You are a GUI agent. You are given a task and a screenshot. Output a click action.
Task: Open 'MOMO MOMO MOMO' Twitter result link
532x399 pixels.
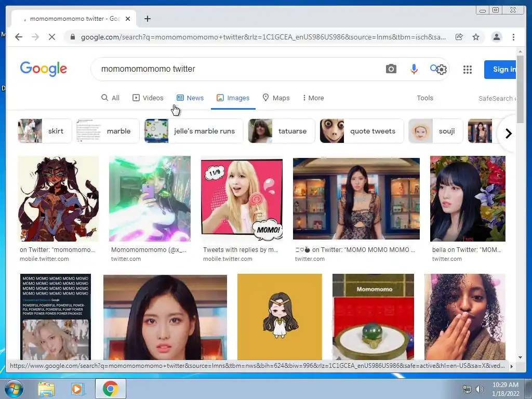355,250
